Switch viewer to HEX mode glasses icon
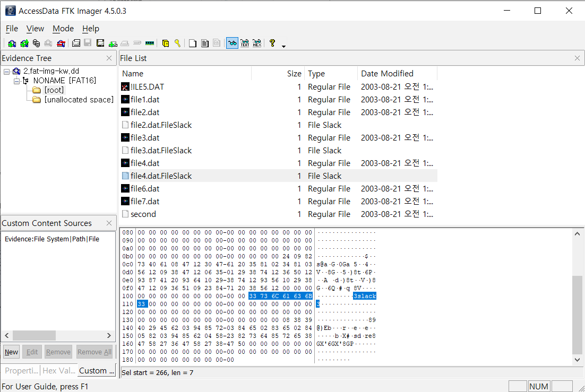The image size is (585, 392). click(x=257, y=43)
